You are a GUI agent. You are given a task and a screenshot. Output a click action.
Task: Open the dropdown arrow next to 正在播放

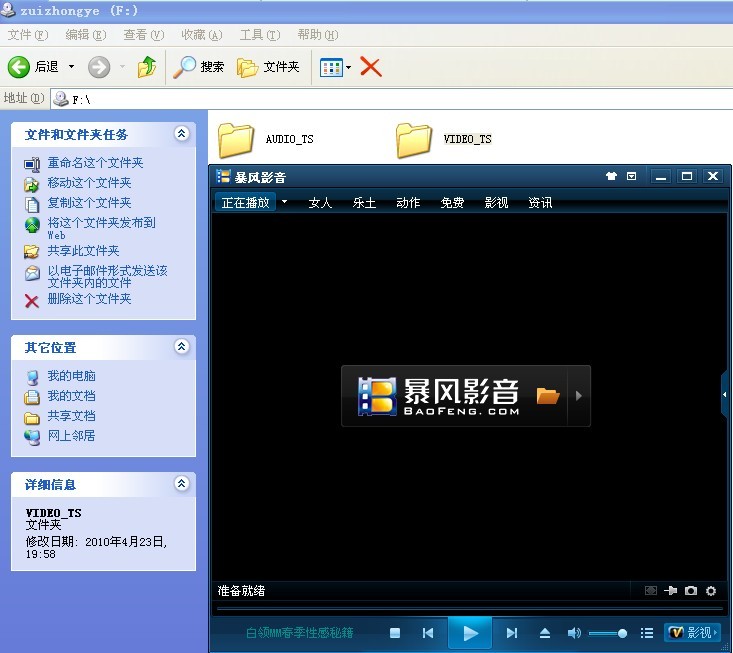[284, 202]
